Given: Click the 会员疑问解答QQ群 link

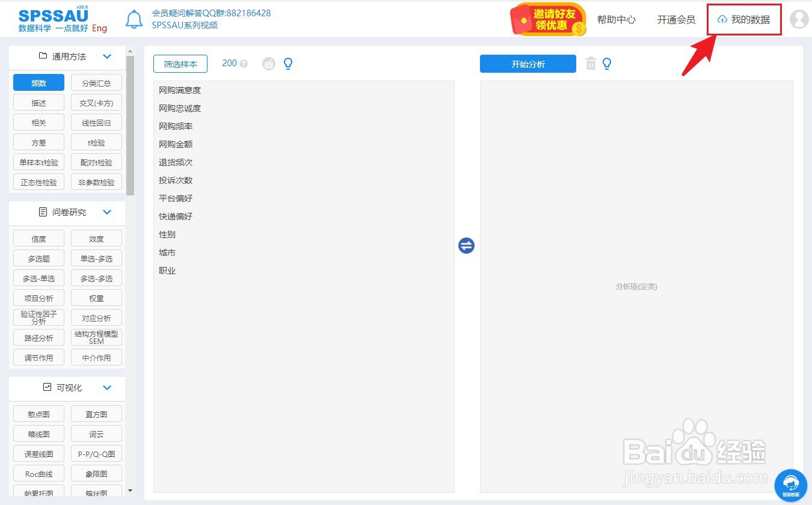Looking at the screenshot, I should coord(211,13).
